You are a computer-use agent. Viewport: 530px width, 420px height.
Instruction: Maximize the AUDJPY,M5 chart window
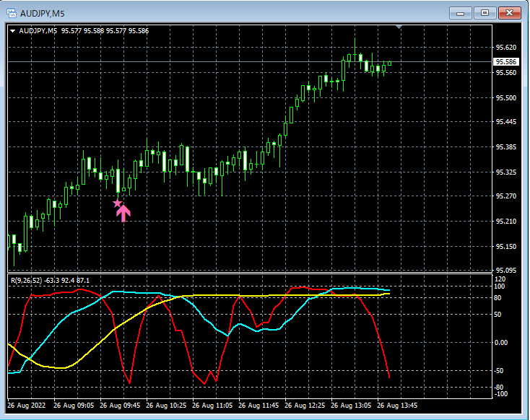point(485,13)
